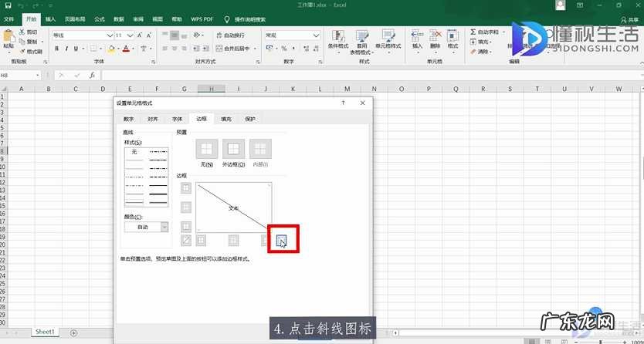This screenshot has height=344, width=644.
Task: Switch to the 保护 tab in dialog
Action: pos(250,119)
